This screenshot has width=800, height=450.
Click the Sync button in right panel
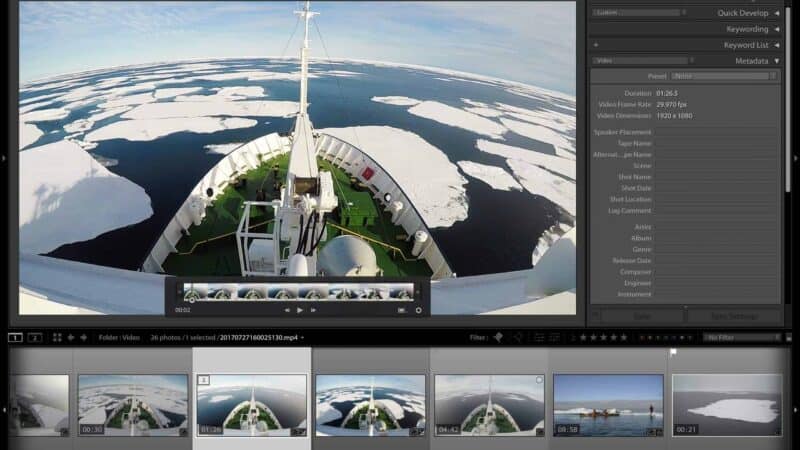point(642,316)
